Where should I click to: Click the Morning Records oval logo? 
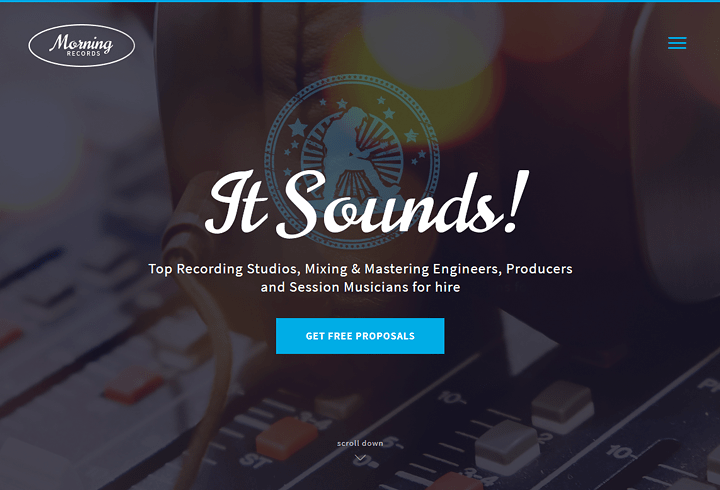click(x=82, y=45)
